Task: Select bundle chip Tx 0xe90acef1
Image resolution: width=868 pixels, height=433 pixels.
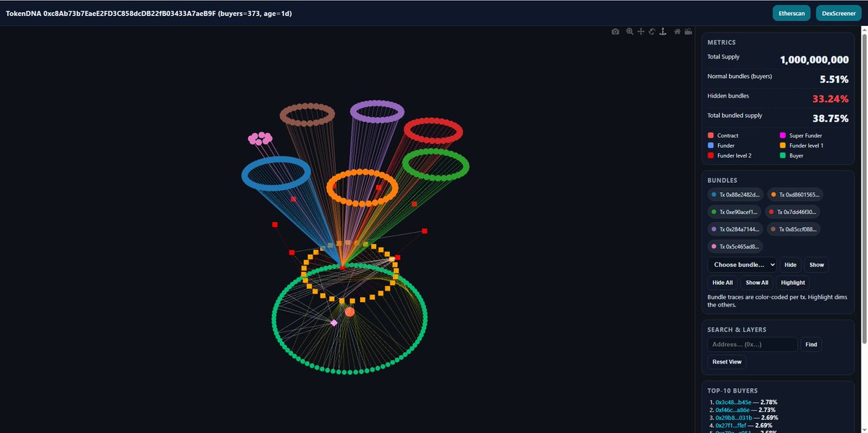Action: 735,212
